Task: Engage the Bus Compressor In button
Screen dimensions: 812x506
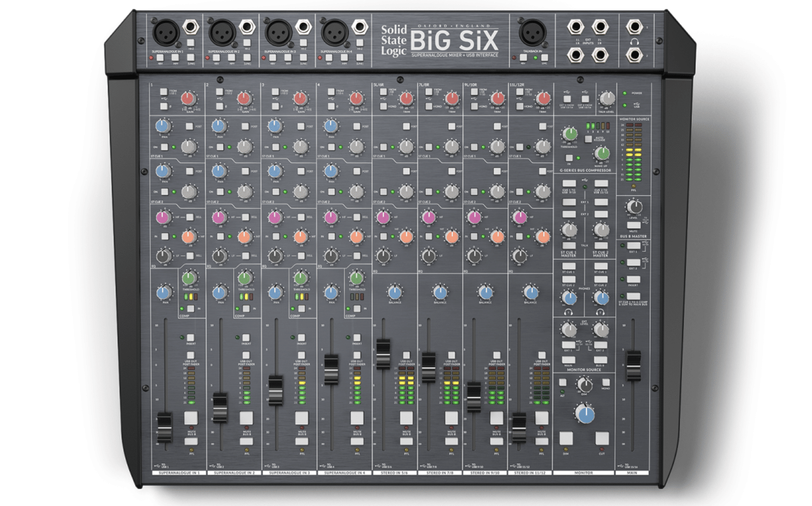Action: coord(569,158)
